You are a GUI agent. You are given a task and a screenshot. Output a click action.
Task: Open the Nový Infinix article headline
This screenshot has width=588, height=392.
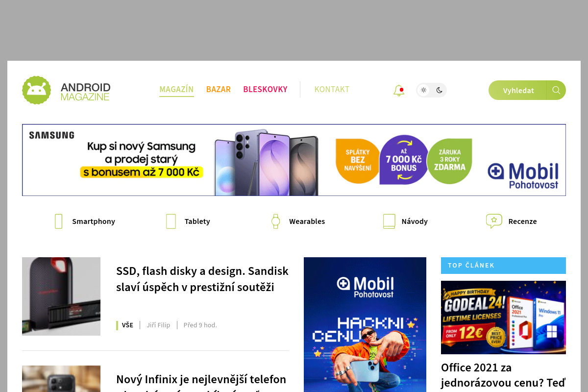[x=201, y=382]
